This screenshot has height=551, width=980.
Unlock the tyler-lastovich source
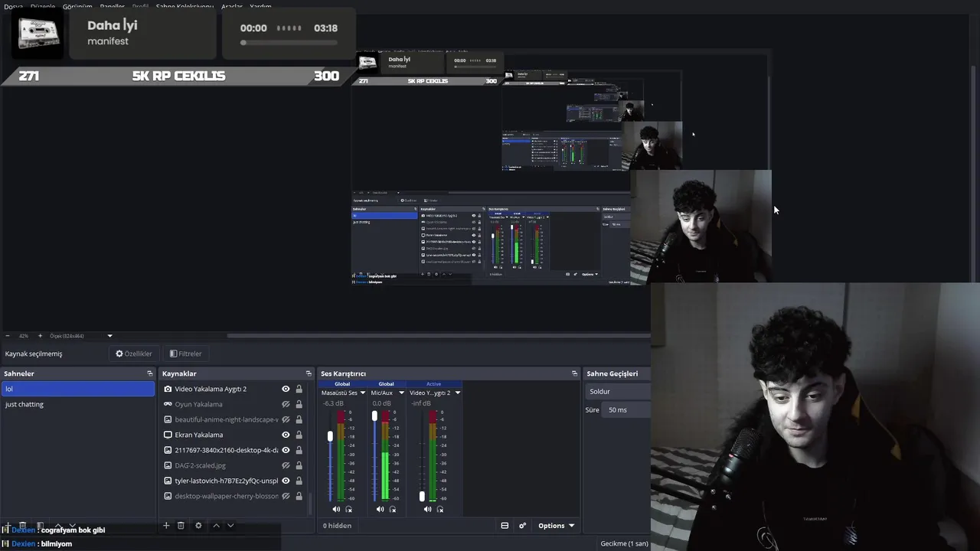[x=299, y=481]
